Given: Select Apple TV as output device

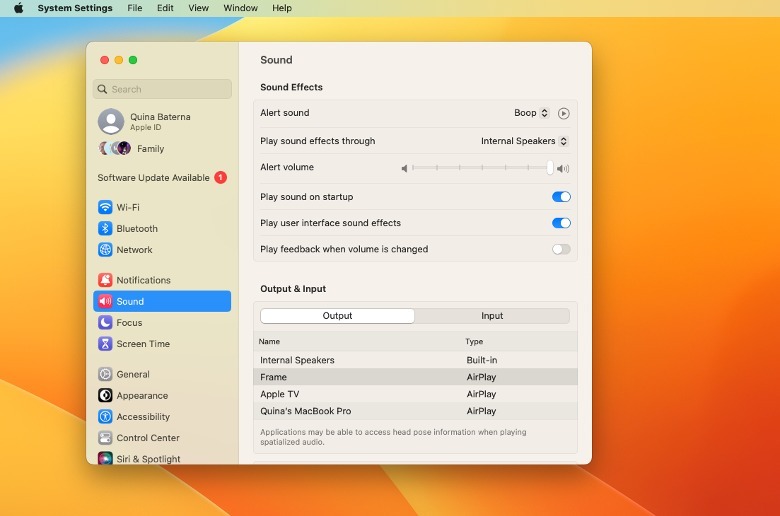Looking at the screenshot, I should (x=280, y=394).
